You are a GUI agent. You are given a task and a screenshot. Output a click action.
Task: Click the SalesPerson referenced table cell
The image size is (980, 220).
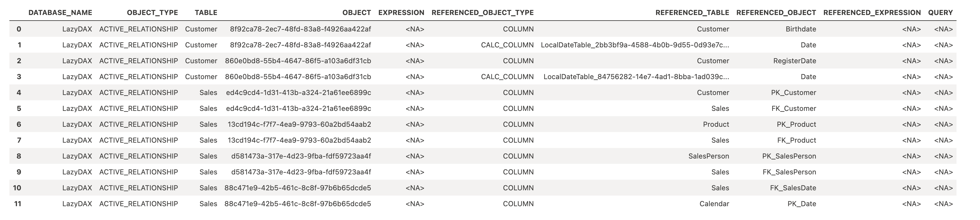709,156
